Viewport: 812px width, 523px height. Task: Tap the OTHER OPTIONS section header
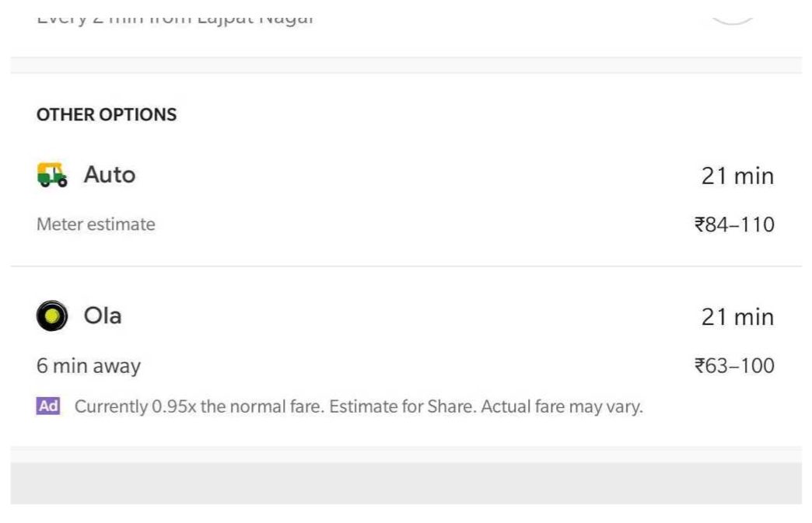[107, 115]
